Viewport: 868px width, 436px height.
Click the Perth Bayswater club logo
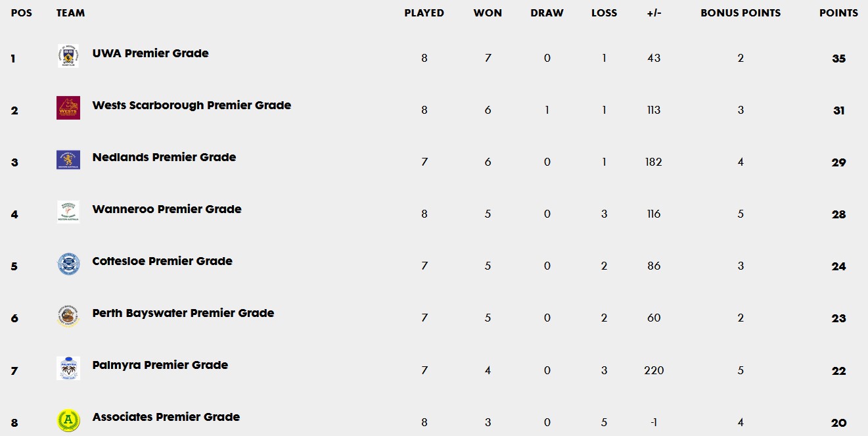tap(68, 316)
